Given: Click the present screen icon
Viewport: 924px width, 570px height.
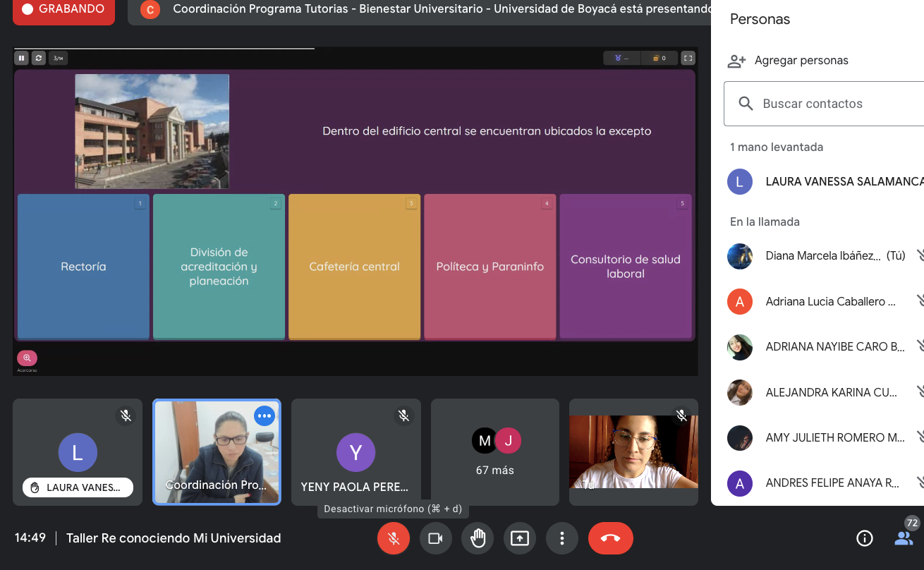Looking at the screenshot, I should (520, 539).
